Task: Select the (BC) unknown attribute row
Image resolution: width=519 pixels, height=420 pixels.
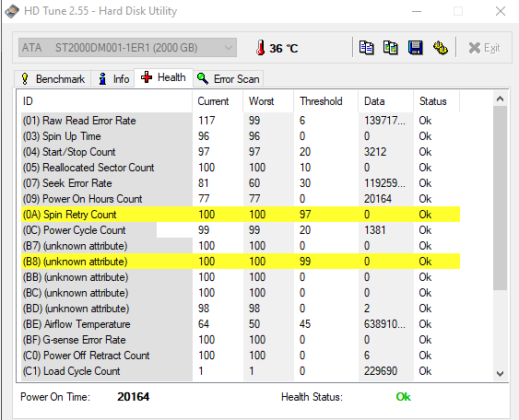Action: tap(241, 293)
